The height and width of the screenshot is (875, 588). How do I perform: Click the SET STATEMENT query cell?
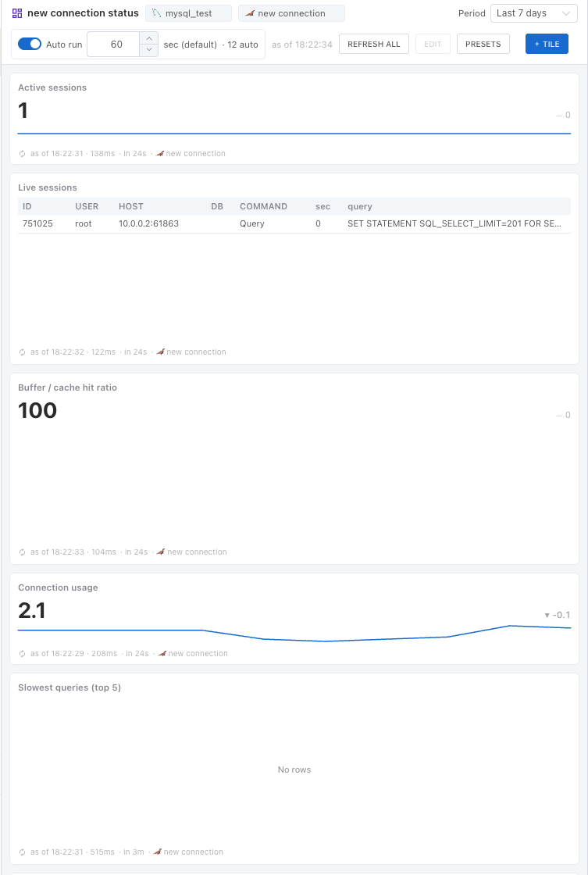click(454, 223)
